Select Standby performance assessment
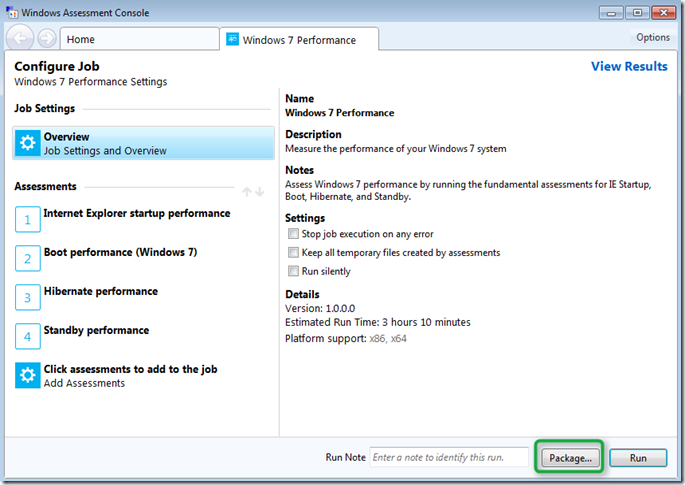This screenshot has width=685, height=485. 97,330
